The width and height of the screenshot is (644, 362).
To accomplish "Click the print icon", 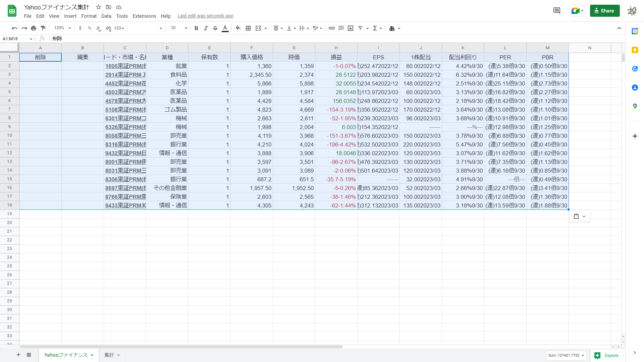I will click(34, 28).
